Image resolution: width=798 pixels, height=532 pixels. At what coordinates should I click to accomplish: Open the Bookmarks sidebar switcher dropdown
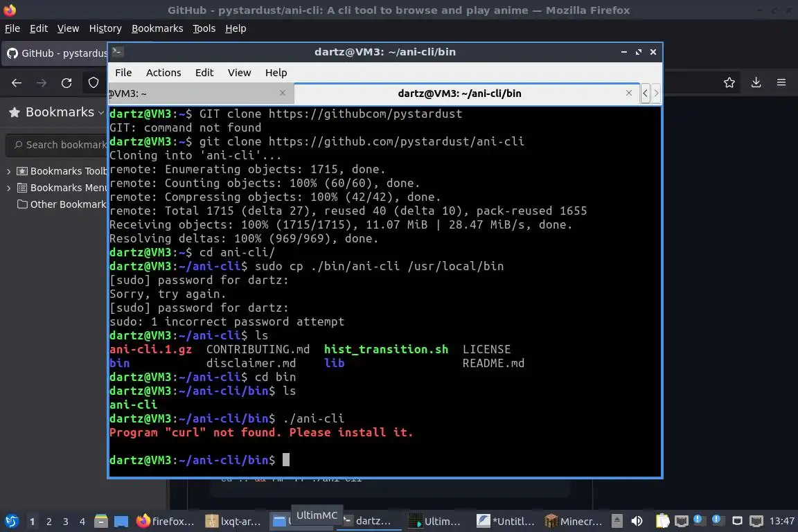(x=57, y=112)
